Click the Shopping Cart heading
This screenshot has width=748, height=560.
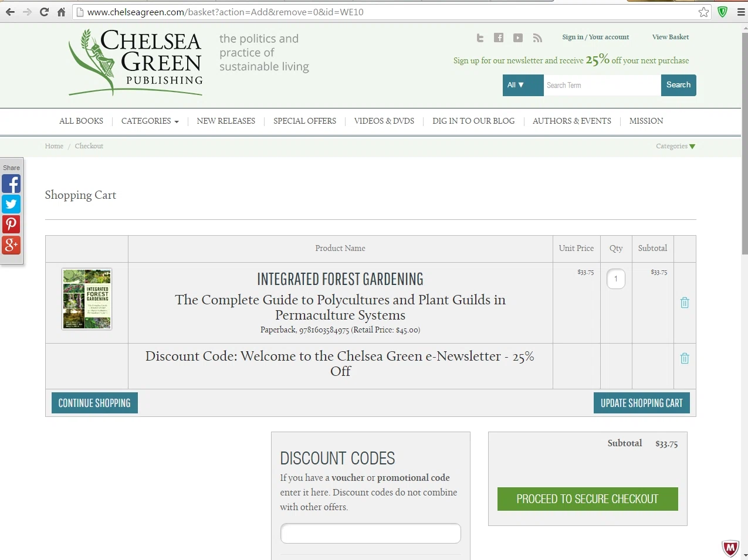(80, 195)
